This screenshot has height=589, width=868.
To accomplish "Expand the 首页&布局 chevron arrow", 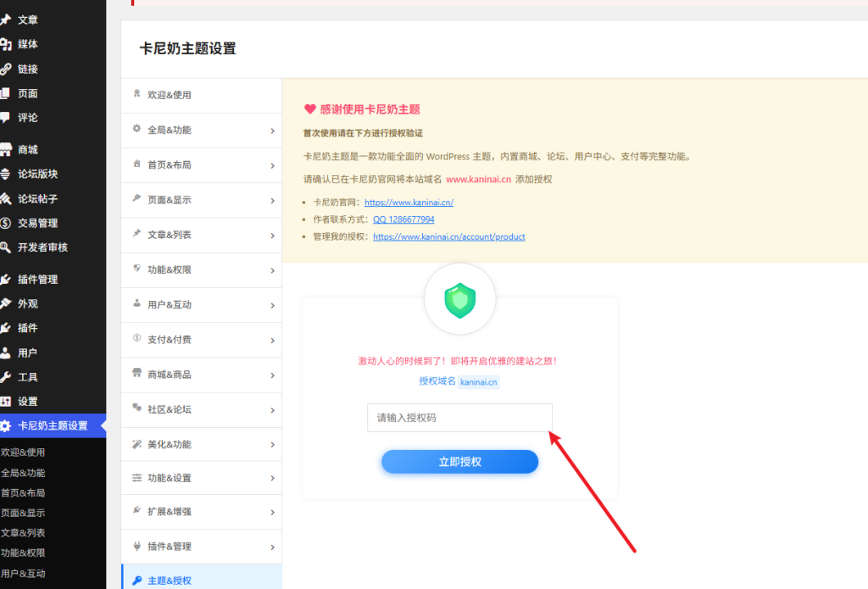I will 272,165.
